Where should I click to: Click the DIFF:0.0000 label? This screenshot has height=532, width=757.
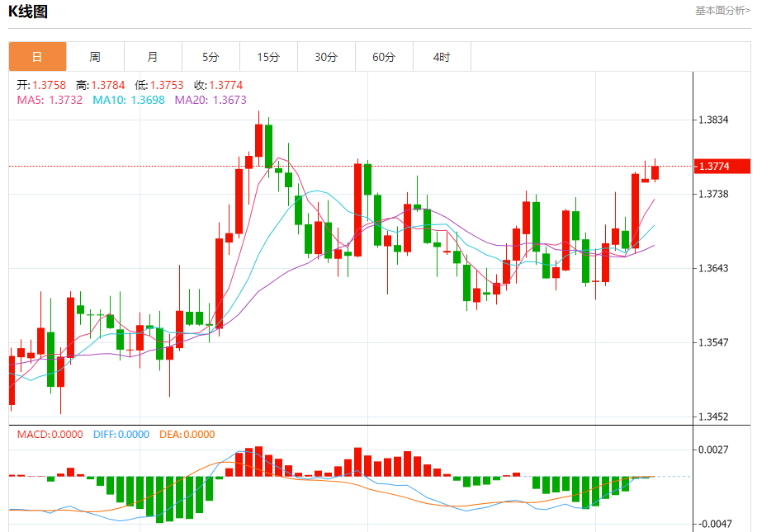pos(121,435)
